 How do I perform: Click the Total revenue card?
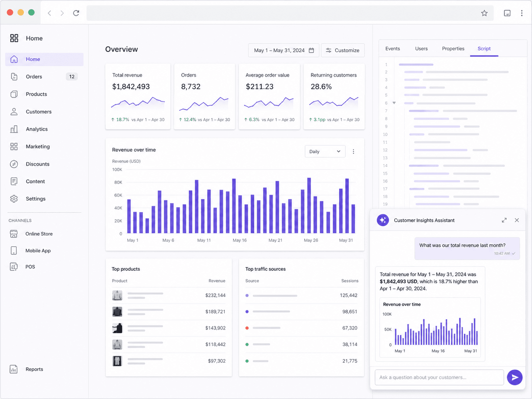tap(138, 97)
